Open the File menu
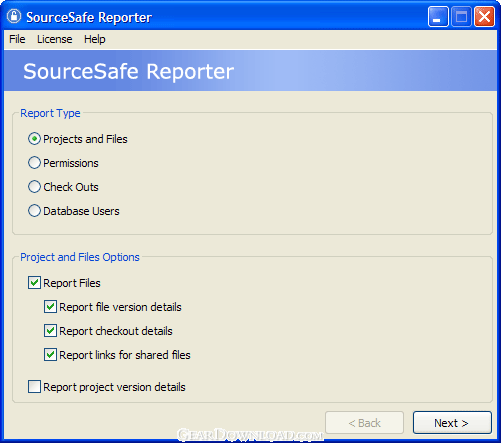The image size is (501, 443). 17,39
